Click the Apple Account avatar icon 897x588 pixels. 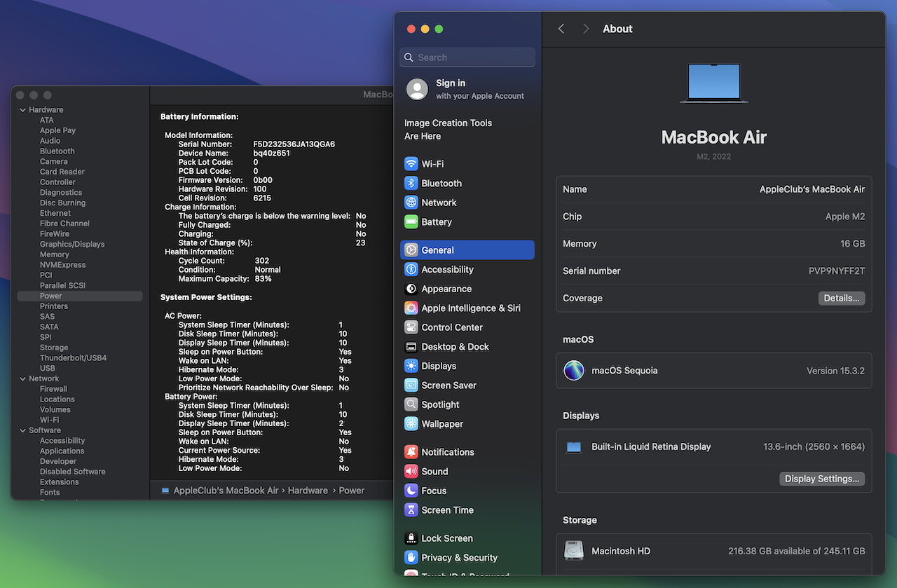tap(417, 89)
